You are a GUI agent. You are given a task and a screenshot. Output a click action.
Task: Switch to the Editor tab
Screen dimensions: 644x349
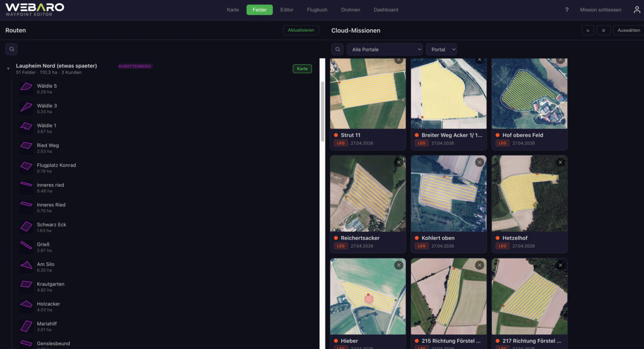coord(287,10)
